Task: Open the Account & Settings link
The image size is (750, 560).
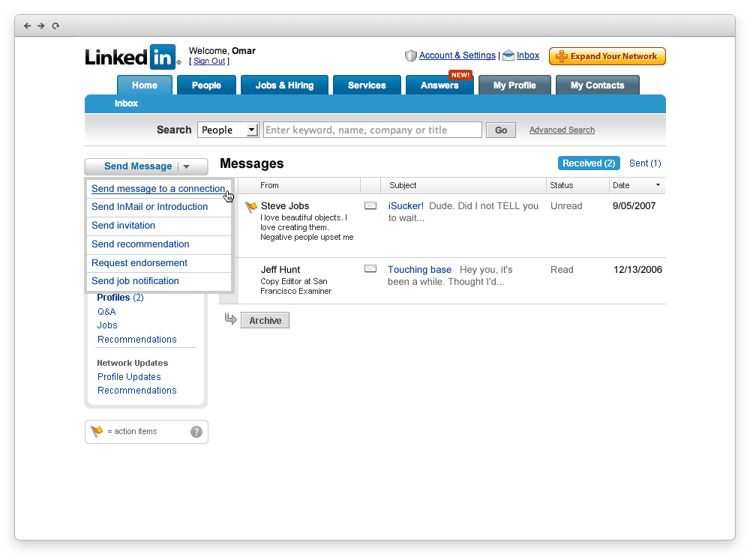Action: point(457,55)
